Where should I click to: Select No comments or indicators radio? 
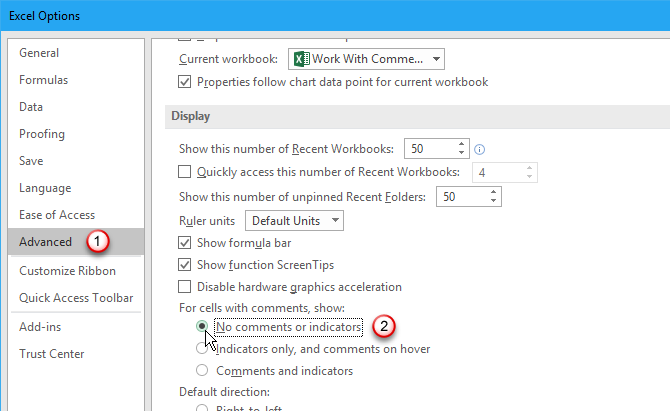coord(203,326)
